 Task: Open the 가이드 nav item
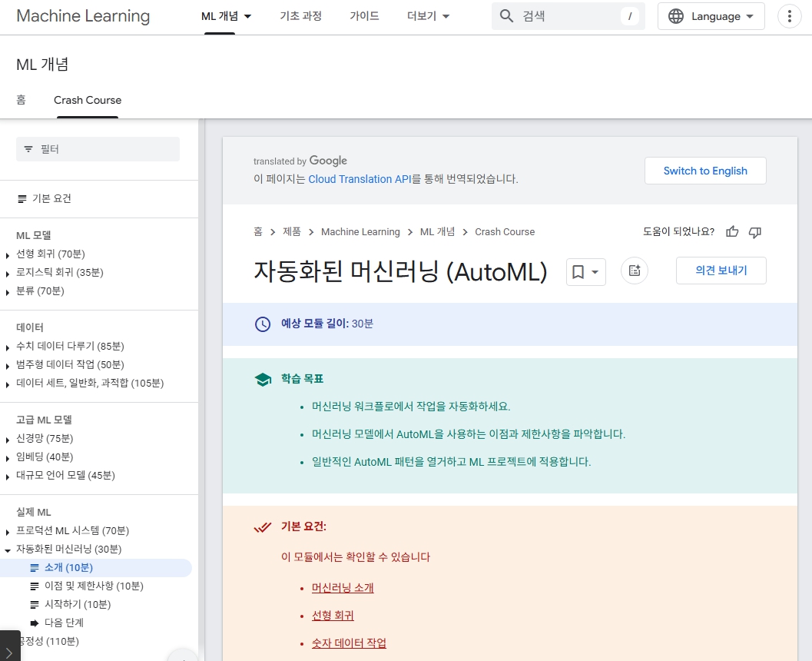pos(364,16)
